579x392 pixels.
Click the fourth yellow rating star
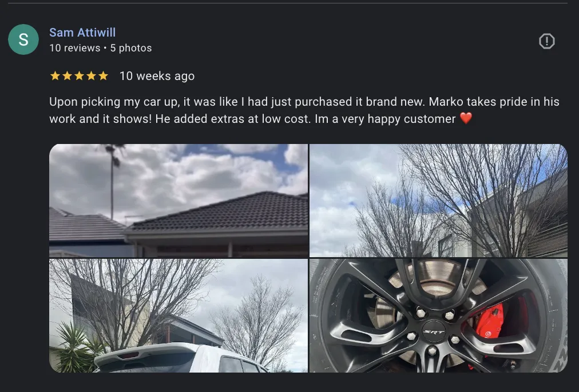click(x=91, y=76)
